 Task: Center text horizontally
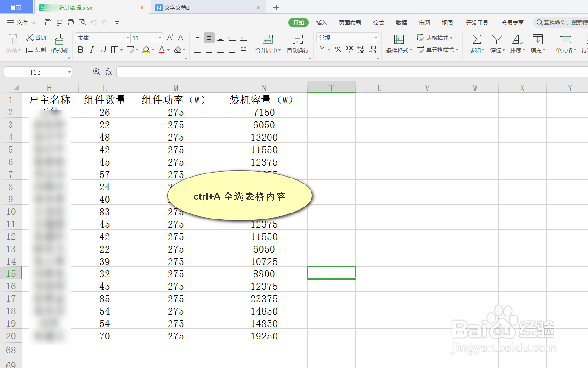pyautogui.click(x=209, y=50)
